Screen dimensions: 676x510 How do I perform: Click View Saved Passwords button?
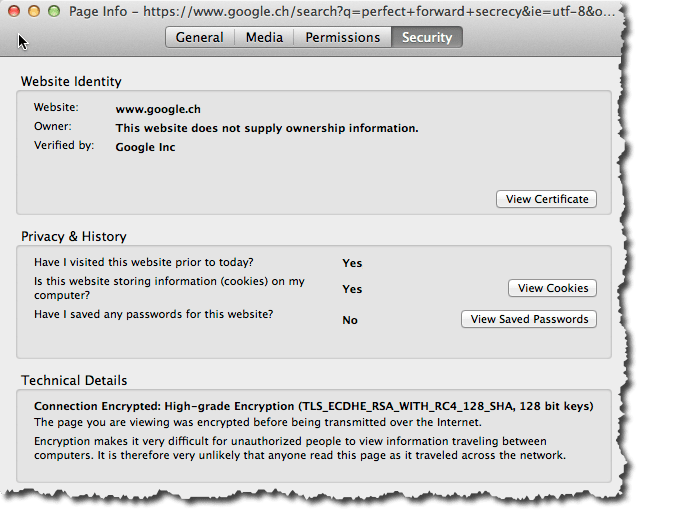click(x=529, y=319)
